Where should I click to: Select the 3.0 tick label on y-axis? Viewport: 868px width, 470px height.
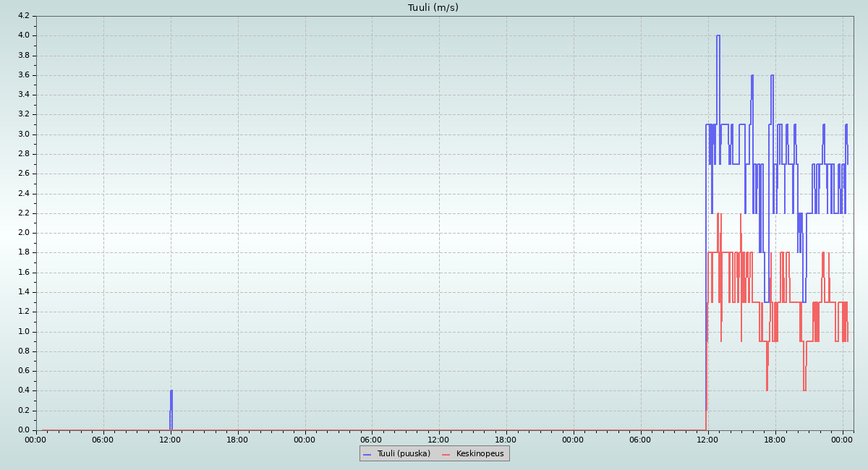(x=23, y=134)
